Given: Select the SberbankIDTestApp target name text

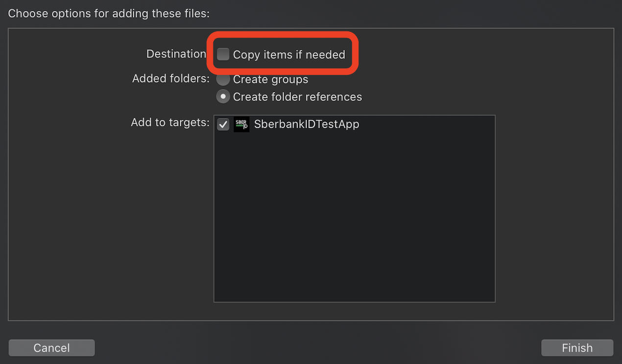Looking at the screenshot, I should 307,124.
